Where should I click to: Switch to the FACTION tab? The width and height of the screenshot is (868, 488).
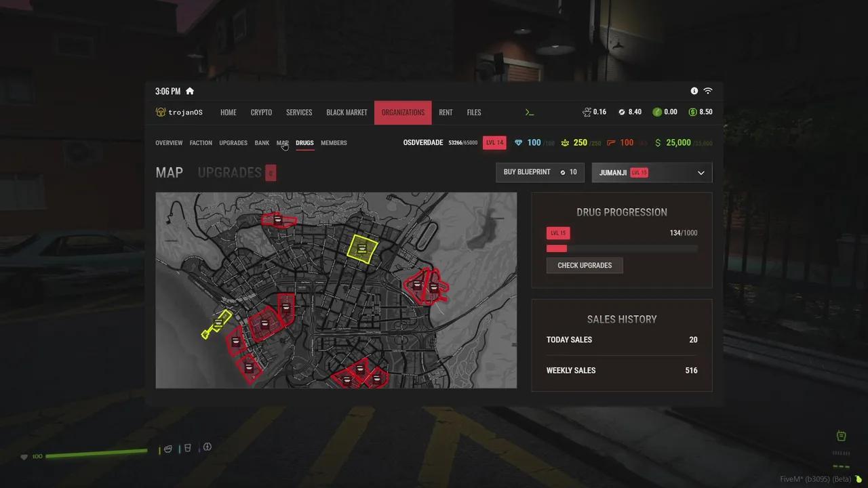pos(201,143)
